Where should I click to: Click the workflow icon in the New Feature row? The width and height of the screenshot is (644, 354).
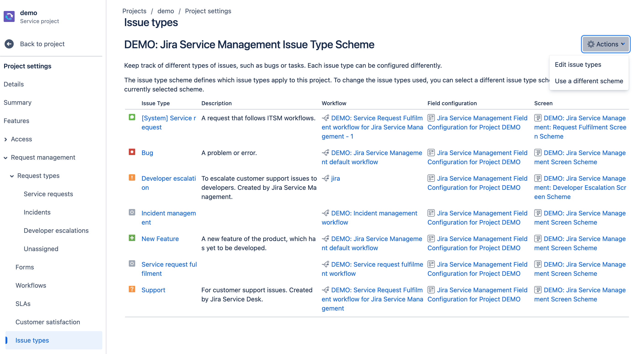point(325,238)
